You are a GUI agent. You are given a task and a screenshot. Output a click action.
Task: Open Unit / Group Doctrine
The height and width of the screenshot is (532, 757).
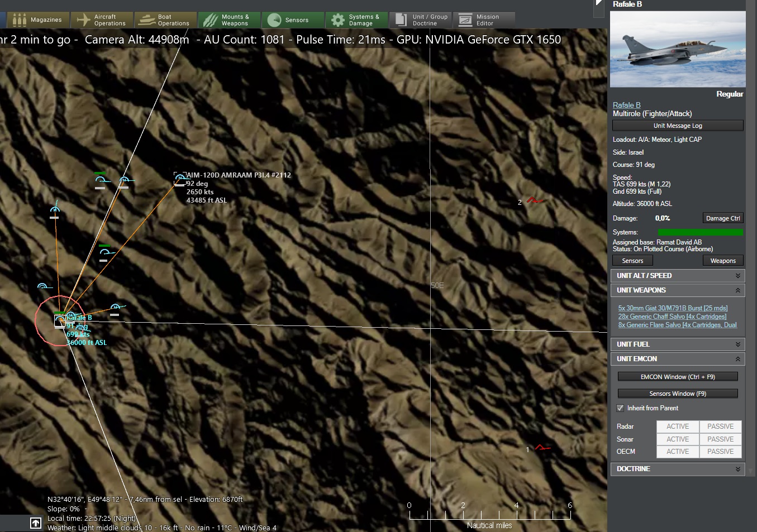point(421,20)
